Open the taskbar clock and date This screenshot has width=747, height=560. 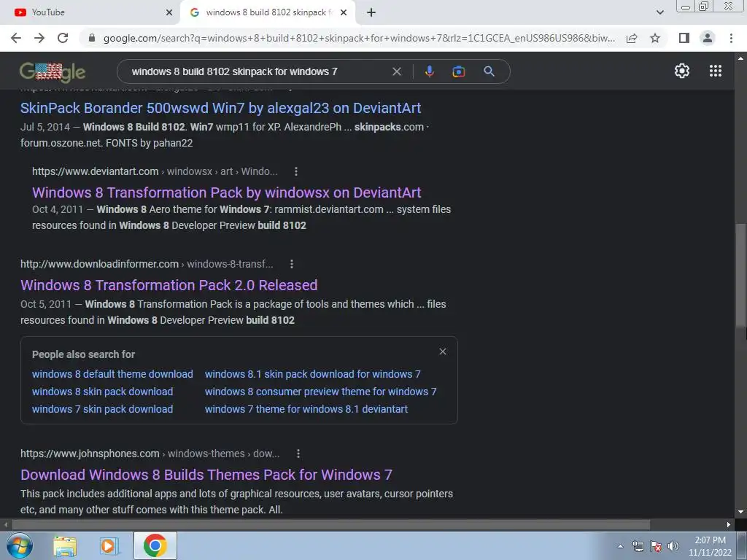pos(710,547)
